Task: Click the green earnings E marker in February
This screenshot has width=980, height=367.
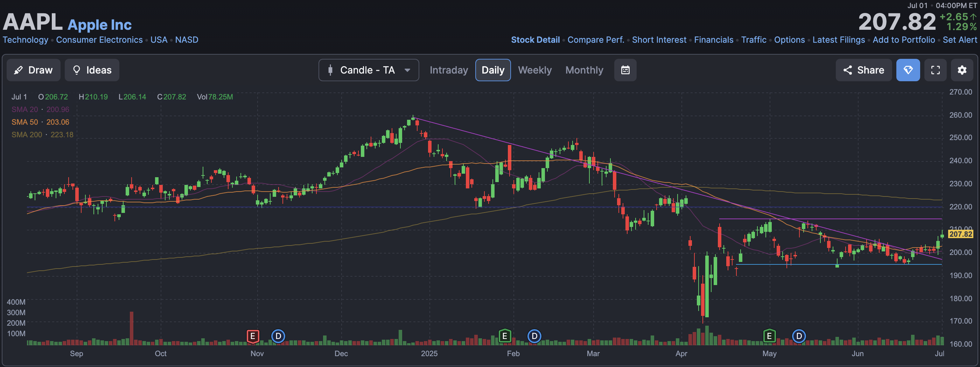Action: (x=504, y=336)
